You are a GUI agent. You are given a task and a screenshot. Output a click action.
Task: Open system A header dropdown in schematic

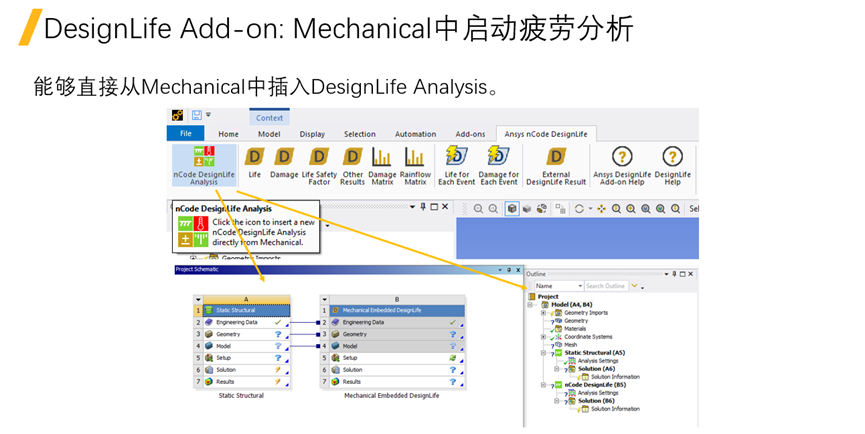tap(198, 299)
